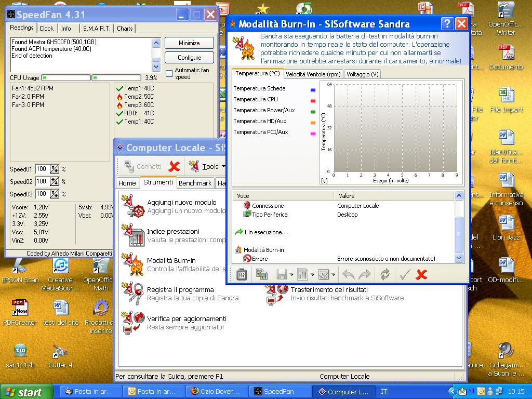
Task: Click the multi-chart copy icon in Burn-in toolbar
Action: [262, 274]
